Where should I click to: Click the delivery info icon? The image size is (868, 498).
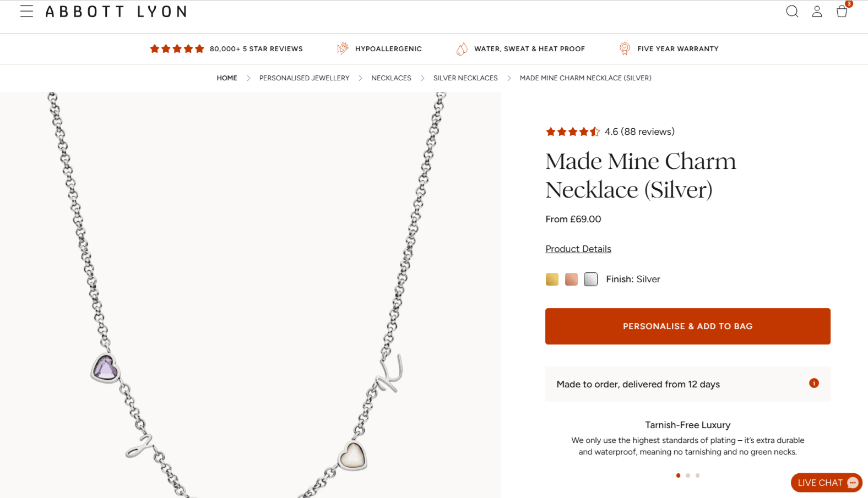tap(813, 384)
